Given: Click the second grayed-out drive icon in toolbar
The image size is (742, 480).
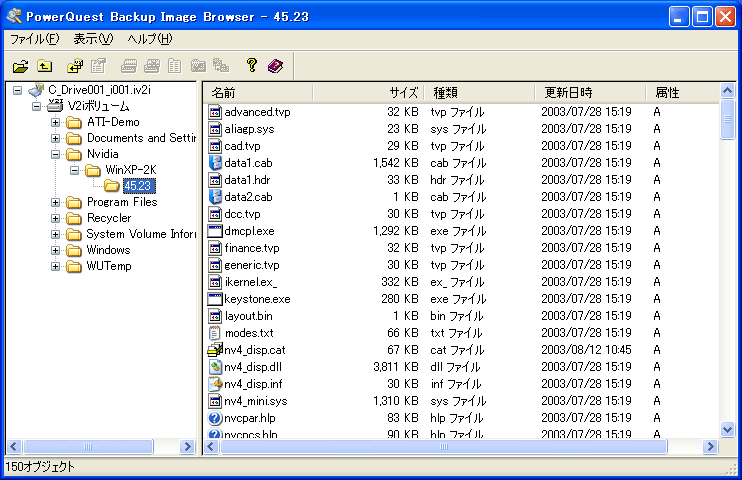Looking at the screenshot, I should point(151,66).
